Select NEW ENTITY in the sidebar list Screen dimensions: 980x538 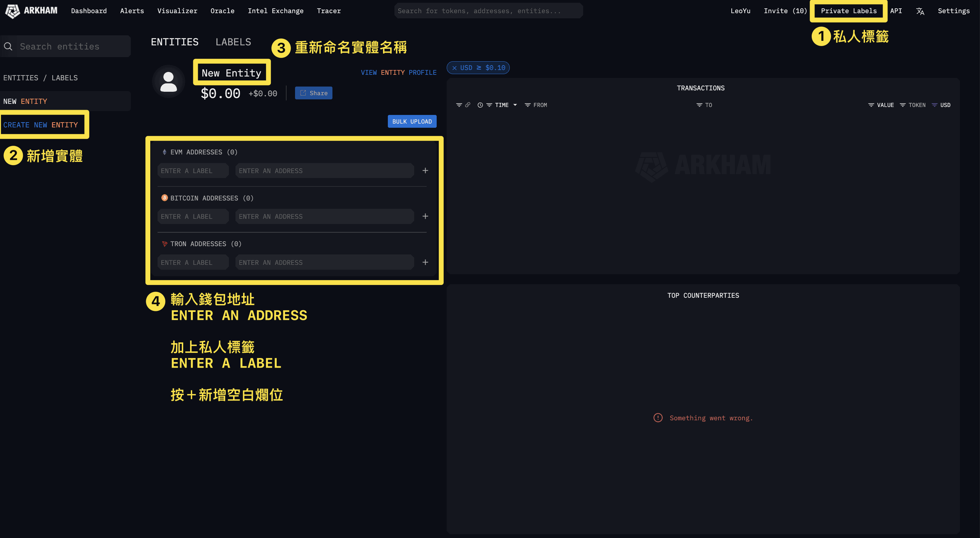(65, 101)
